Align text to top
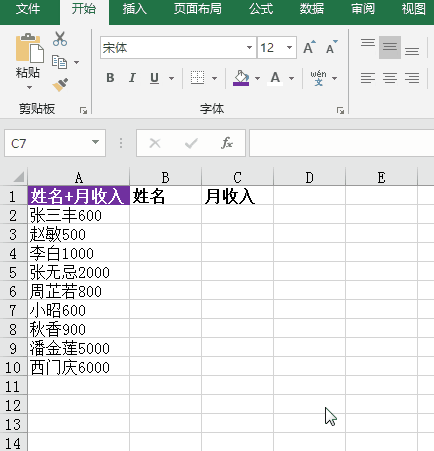The width and height of the screenshot is (434, 451). (368, 43)
